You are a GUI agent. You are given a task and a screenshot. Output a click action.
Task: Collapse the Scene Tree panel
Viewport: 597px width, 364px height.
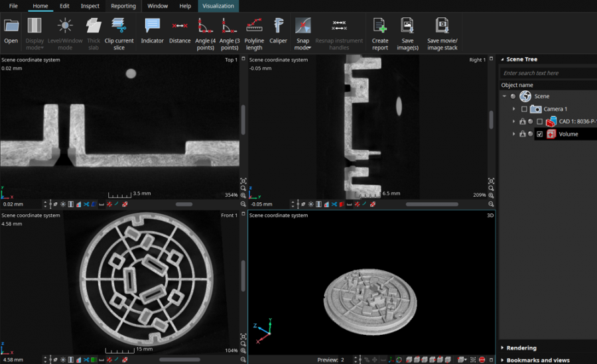pos(502,60)
